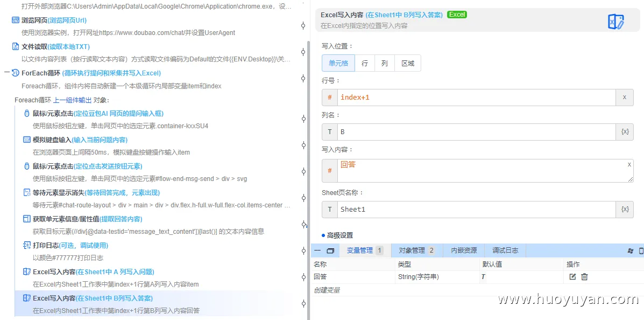Click the green Excel tag in header

point(457,15)
